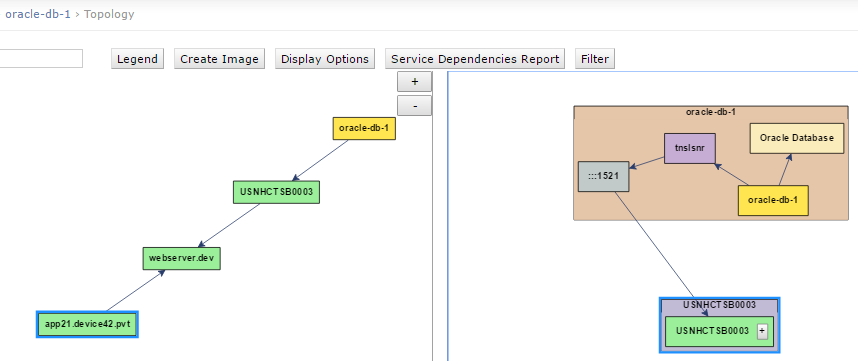Open Service Dependencies Report
The image size is (858, 361).
(475, 59)
